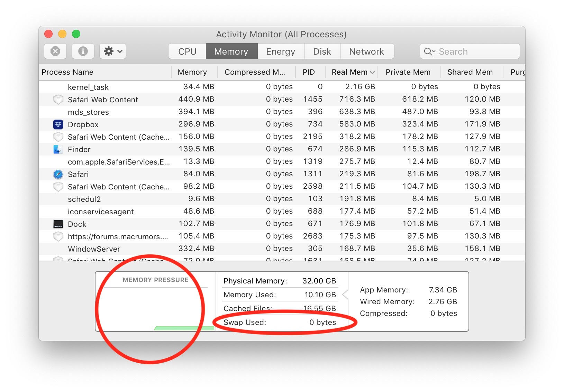Select the mds_stores process row

click(x=282, y=112)
